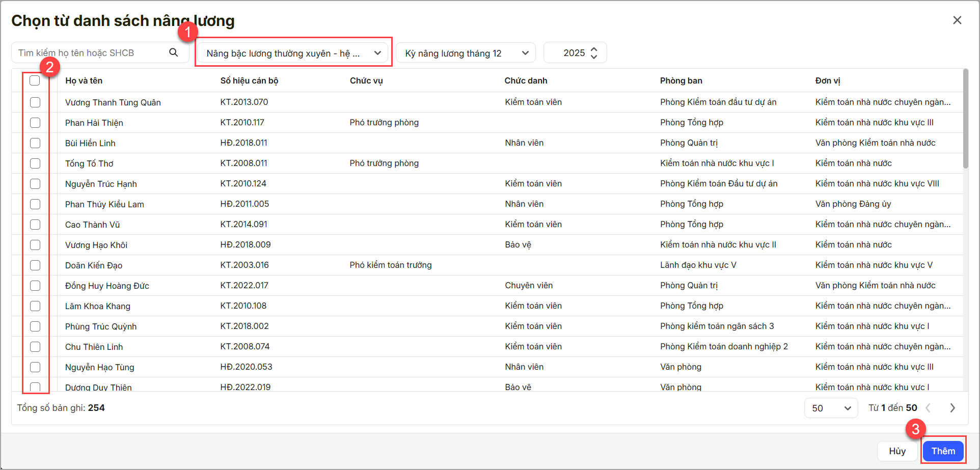This screenshot has height=470, width=980.
Task: Click the Số hiệu cán bộ column header
Action: click(x=249, y=80)
